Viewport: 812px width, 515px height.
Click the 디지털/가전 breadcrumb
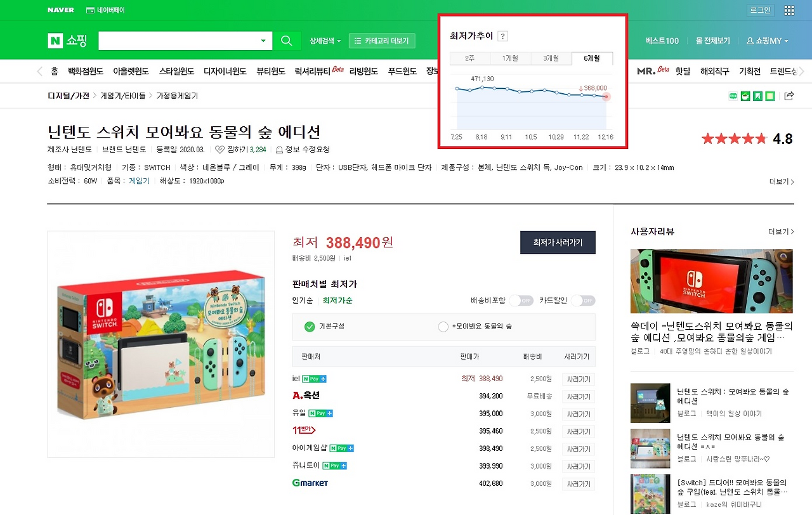[x=69, y=96]
